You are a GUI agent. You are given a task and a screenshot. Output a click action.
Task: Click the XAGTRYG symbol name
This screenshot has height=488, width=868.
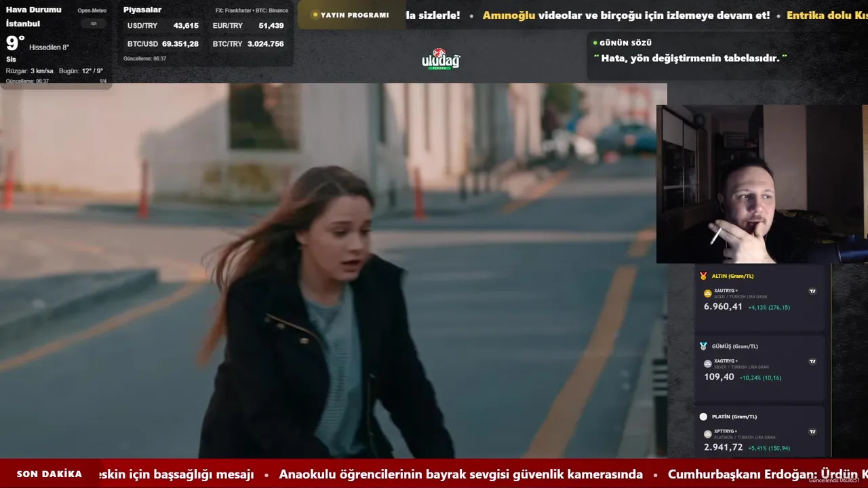pos(724,361)
